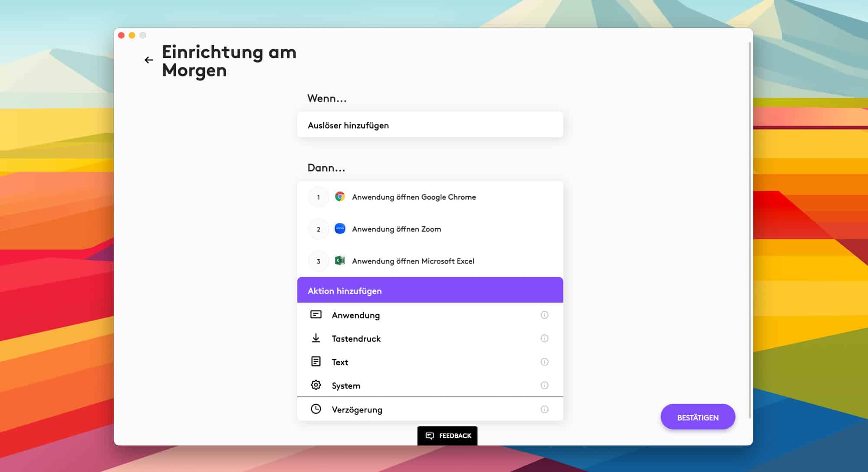Select the Anwendung action type
The height and width of the screenshot is (472, 868).
pyautogui.click(x=356, y=315)
